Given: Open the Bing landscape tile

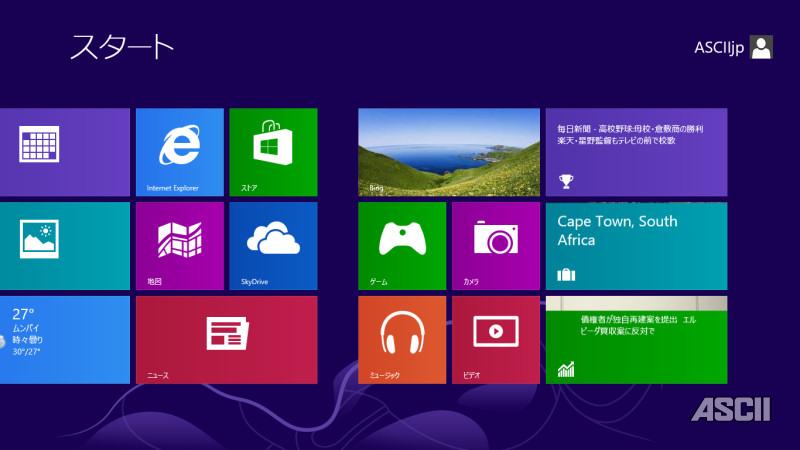Looking at the screenshot, I should tap(449, 152).
